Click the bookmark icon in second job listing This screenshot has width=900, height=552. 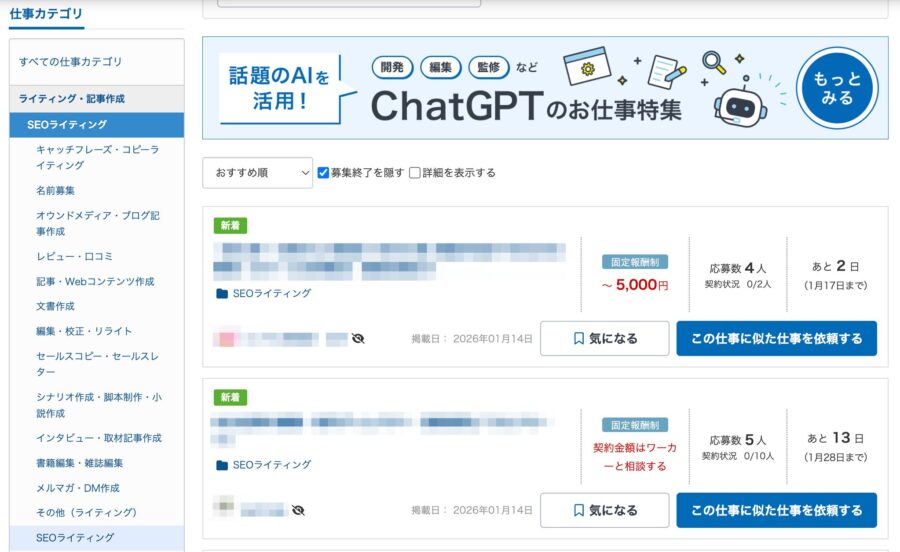tap(579, 510)
